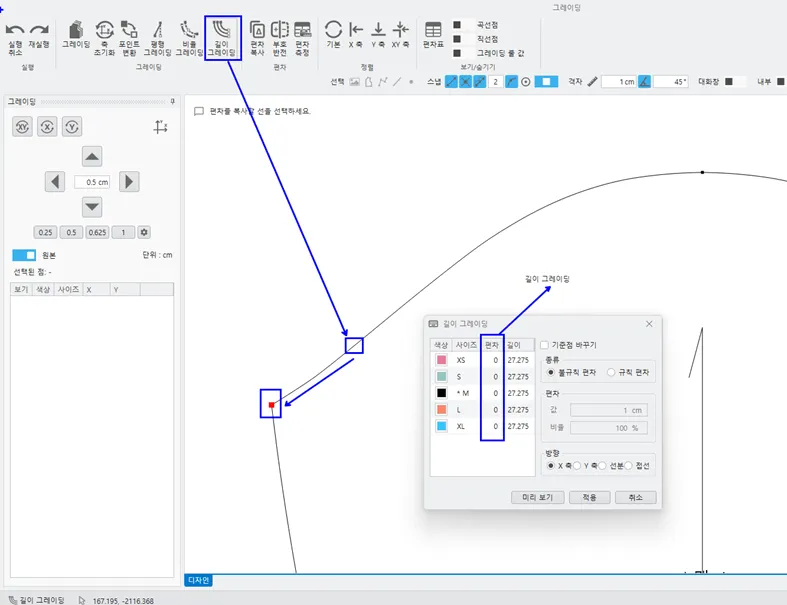The width and height of the screenshot is (787, 605).
Task: Click the 미리 보기 preview button
Action: pos(538,497)
